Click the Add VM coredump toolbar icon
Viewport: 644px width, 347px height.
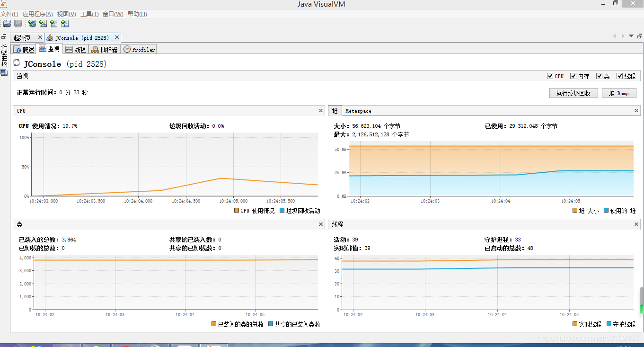tap(54, 24)
